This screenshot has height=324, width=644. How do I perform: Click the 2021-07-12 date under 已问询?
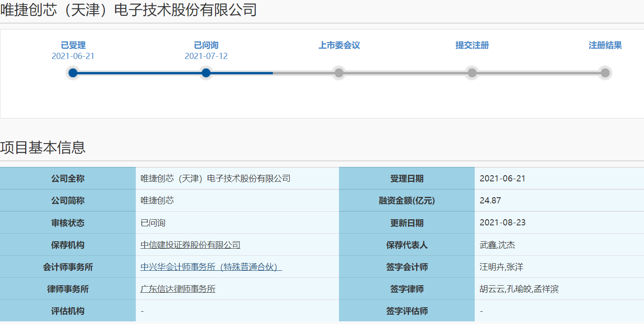(206, 56)
